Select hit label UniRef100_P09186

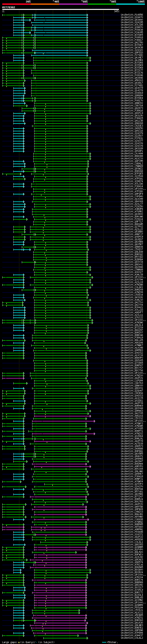pos(132,75)
